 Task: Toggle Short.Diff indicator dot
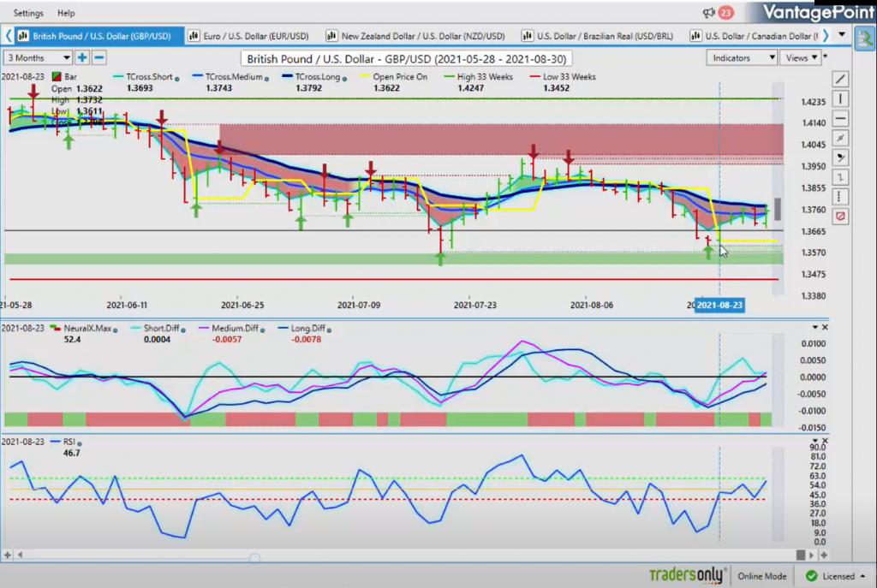(x=183, y=330)
